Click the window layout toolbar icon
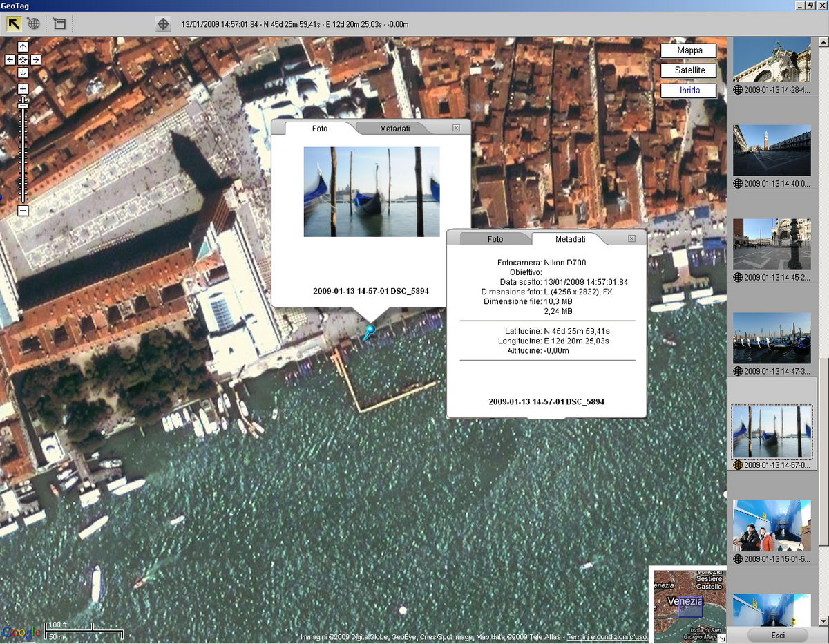The width and height of the screenshot is (829, 644). (x=59, y=23)
